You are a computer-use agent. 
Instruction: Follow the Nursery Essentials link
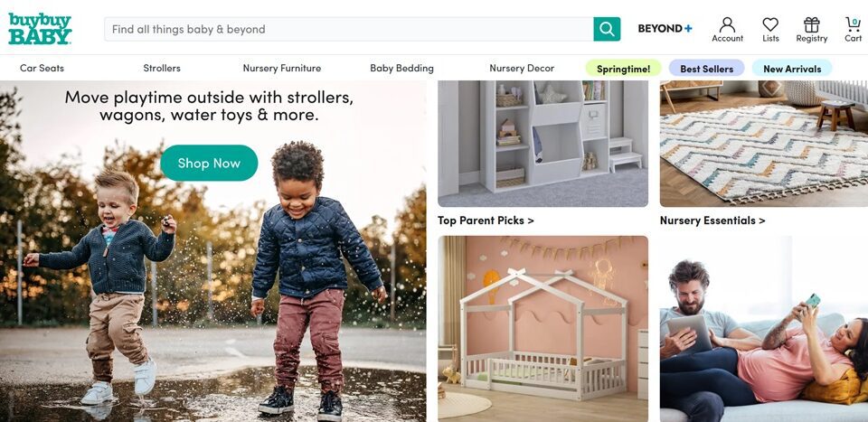click(712, 220)
